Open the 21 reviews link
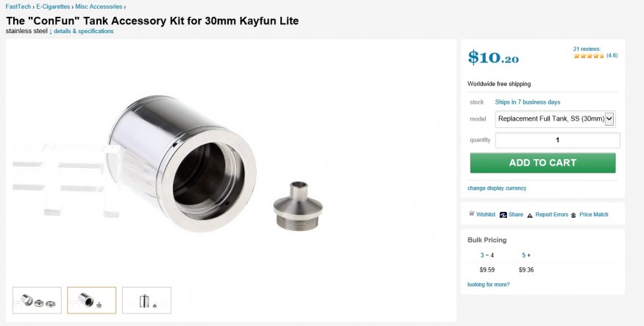The height and width of the screenshot is (326, 644). pos(587,49)
